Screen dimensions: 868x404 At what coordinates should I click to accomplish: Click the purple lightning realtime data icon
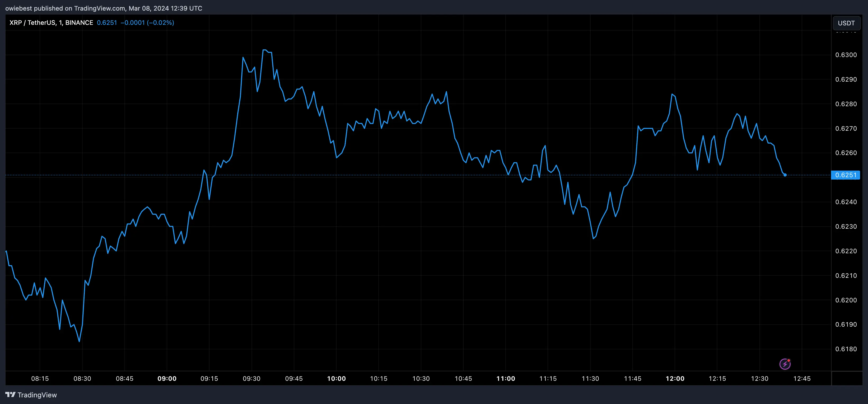[x=785, y=364]
